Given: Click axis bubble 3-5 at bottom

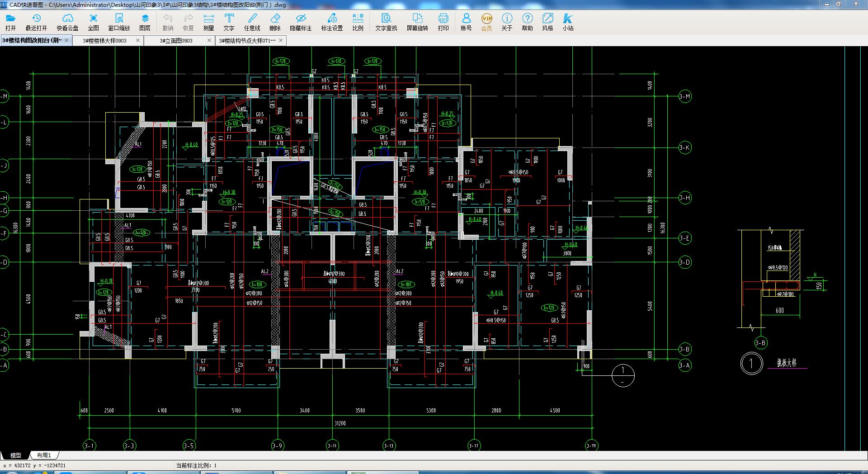Looking at the screenshot, I should click(189, 446).
